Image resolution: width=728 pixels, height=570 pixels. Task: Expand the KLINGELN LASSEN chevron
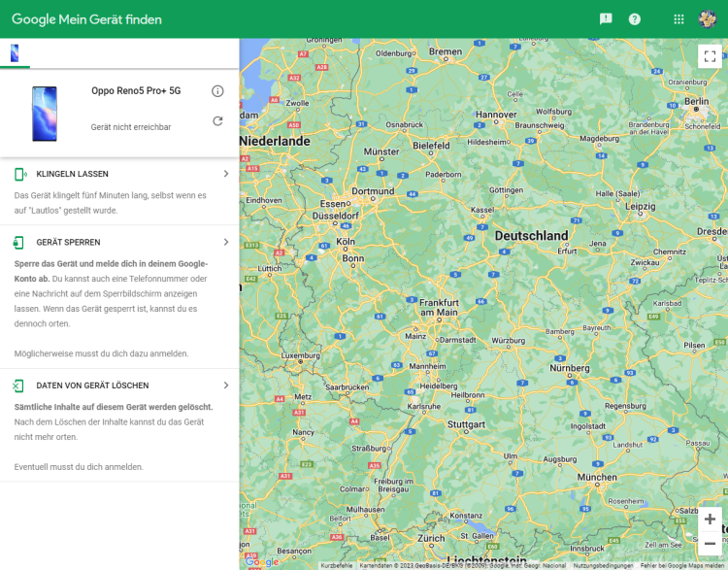(226, 174)
